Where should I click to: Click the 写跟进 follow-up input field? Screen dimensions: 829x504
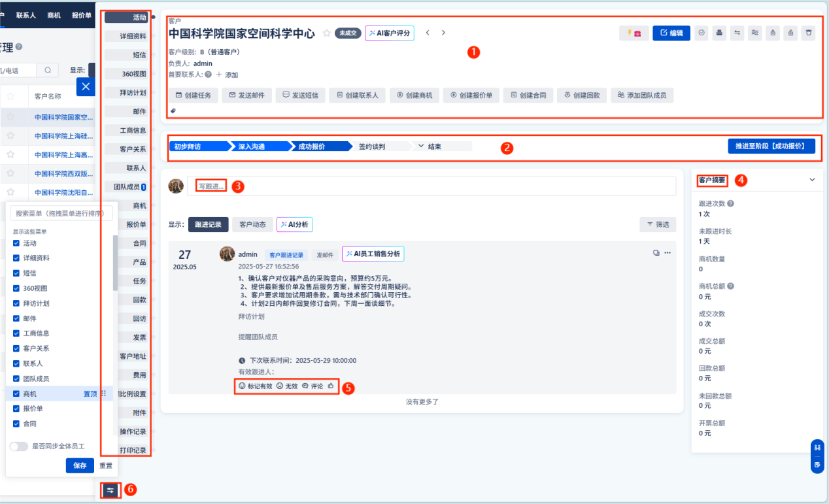click(x=431, y=186)
